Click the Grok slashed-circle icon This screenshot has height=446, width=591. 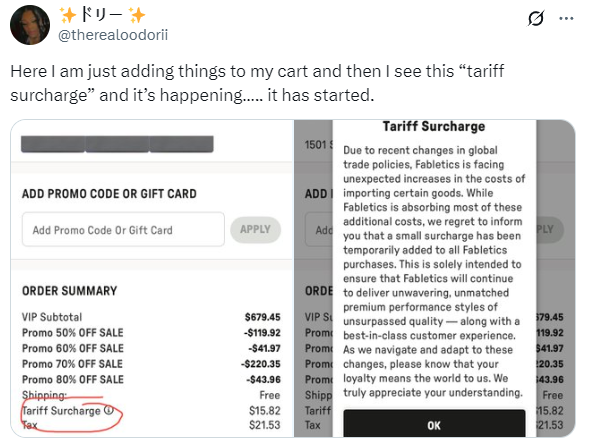click(536, 18)
